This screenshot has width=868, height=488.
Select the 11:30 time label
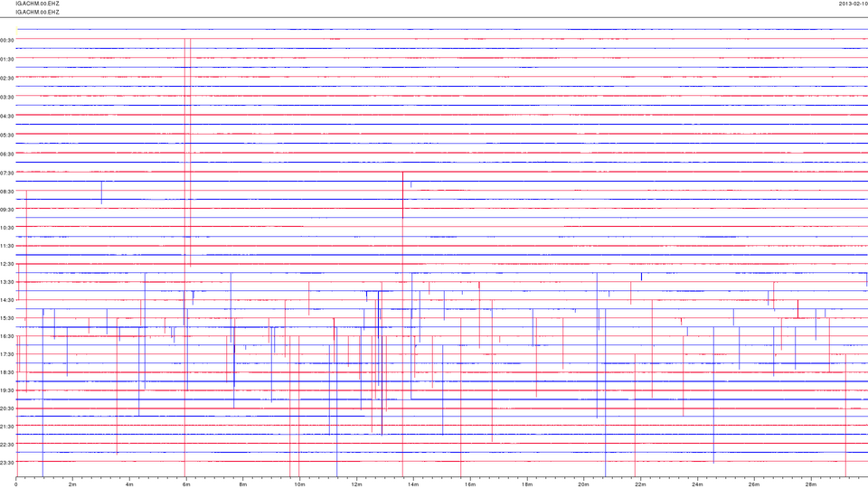[7, 246]
